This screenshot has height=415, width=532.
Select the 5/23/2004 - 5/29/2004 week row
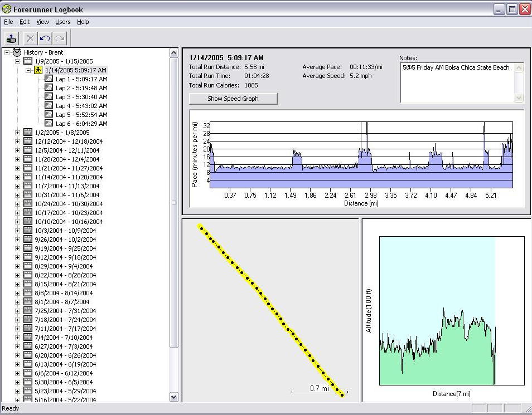(x=65, y=391)
